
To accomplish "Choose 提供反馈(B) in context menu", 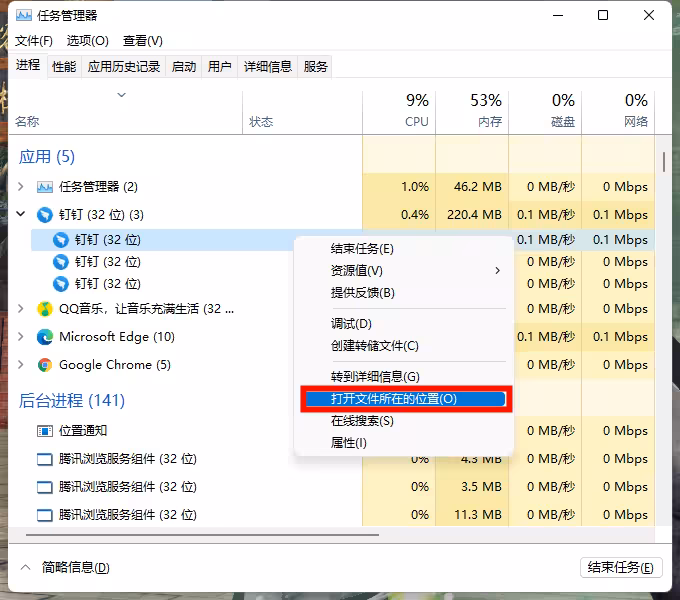I will pyautogui.click(x=404, y=293).
